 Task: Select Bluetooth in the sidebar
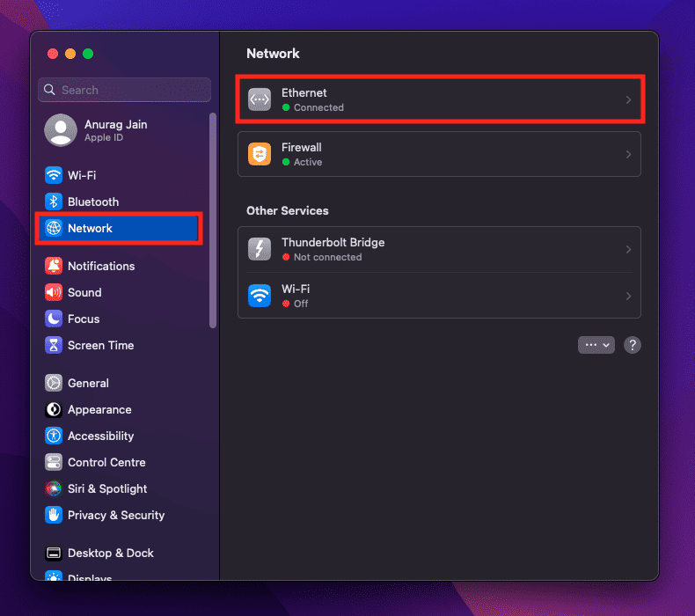point(93,202)
